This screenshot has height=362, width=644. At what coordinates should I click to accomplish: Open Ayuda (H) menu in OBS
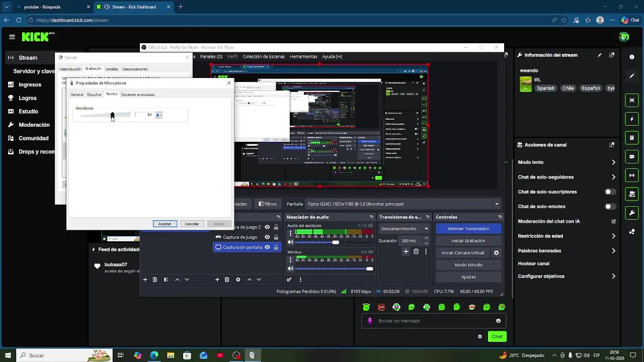pyautogui.click(x=332, y=56)
